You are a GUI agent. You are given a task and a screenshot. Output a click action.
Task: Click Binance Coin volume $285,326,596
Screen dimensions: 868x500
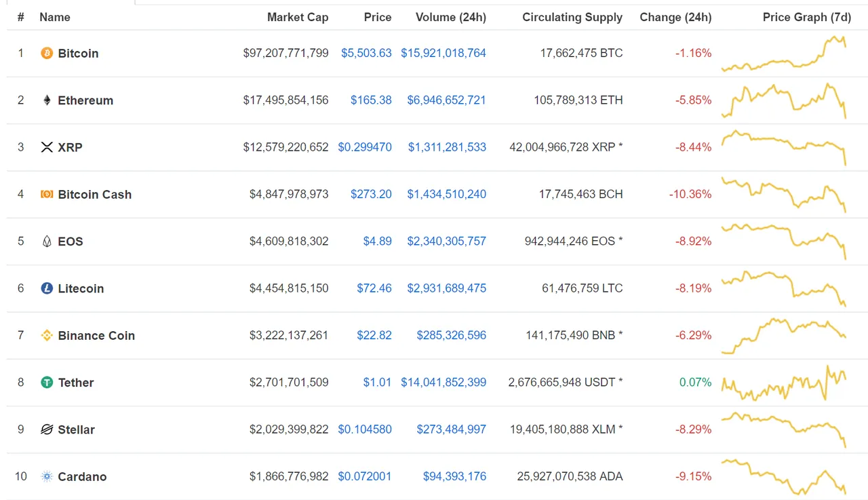coord(451,335)
